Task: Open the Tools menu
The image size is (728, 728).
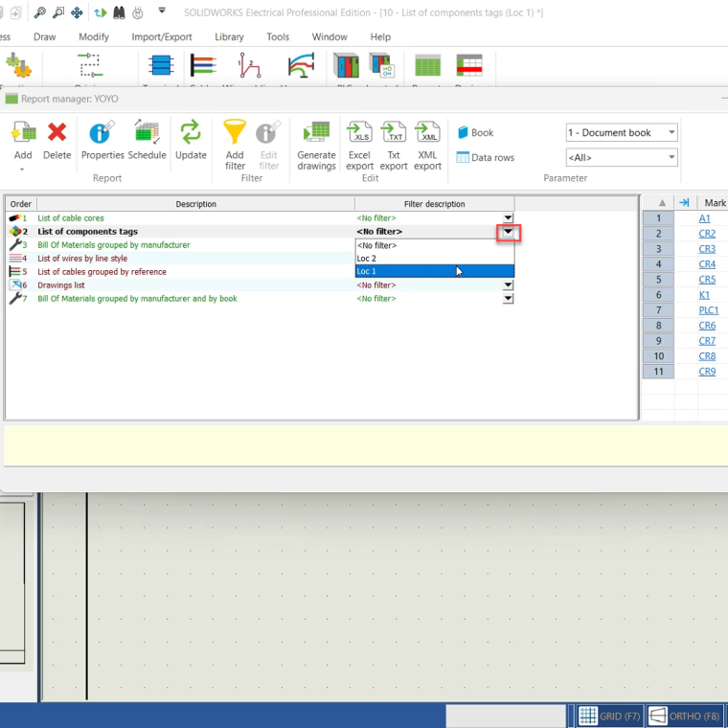Action: (278, 36)
